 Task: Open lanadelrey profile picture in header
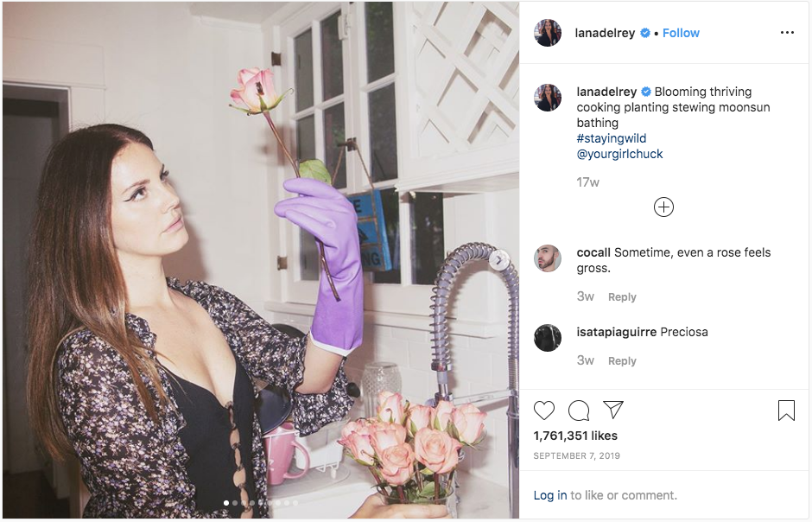tap(548, 33)
